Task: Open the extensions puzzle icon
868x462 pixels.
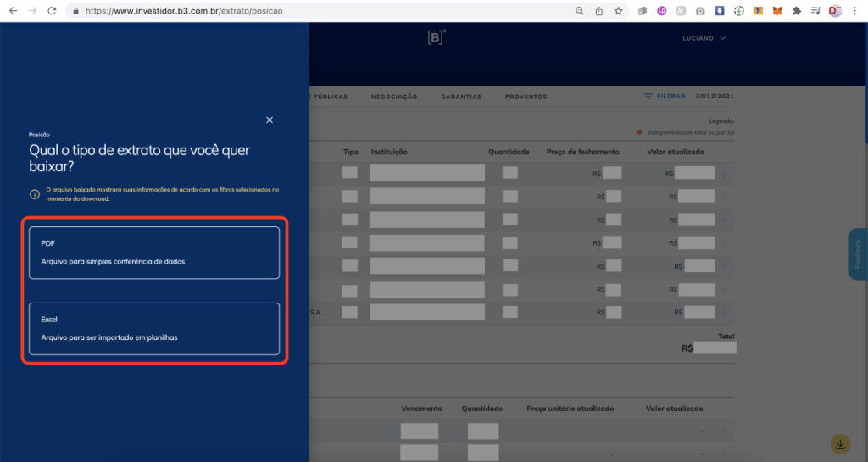Action: [x=797, y=11]
